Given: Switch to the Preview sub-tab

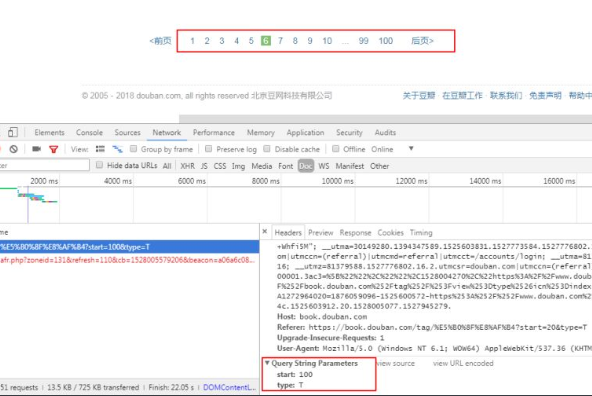Looking at the screenshot, I should click(321, 233).
